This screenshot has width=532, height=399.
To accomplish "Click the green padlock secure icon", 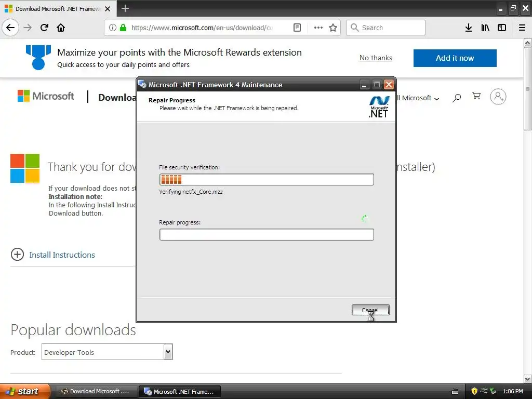I will coord(123,28).
